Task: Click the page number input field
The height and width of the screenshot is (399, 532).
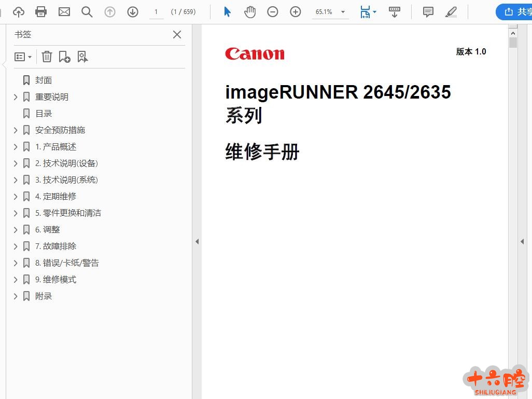Action: click(x=156, y=11)
